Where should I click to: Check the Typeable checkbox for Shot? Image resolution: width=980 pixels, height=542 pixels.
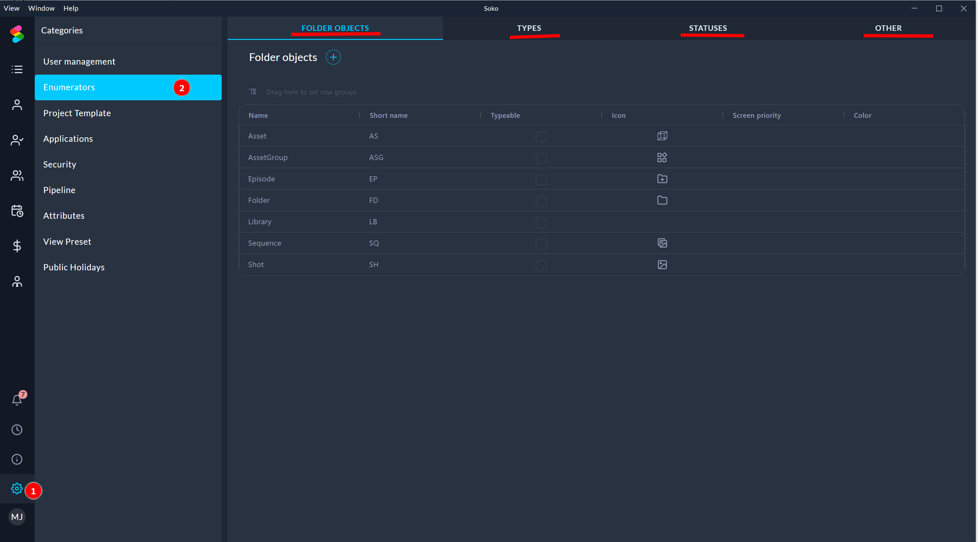pos(540,265)
